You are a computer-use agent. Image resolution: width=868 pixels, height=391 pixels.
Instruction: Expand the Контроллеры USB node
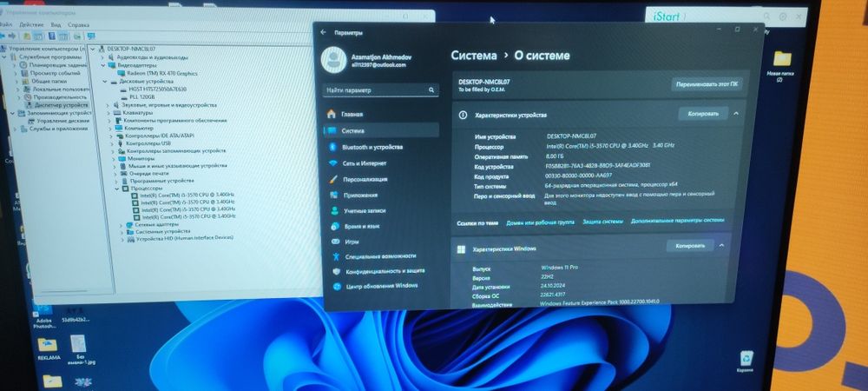[111, 143]
